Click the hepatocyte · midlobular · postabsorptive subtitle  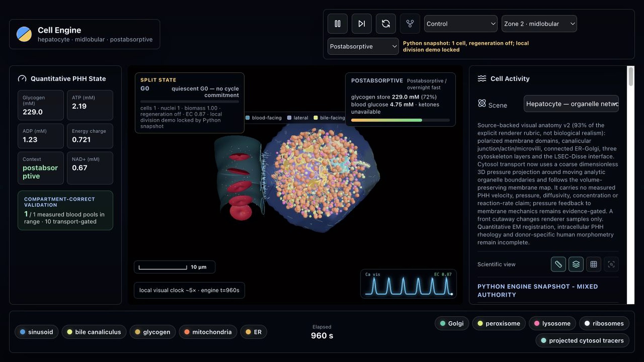[x=95, y=40]
